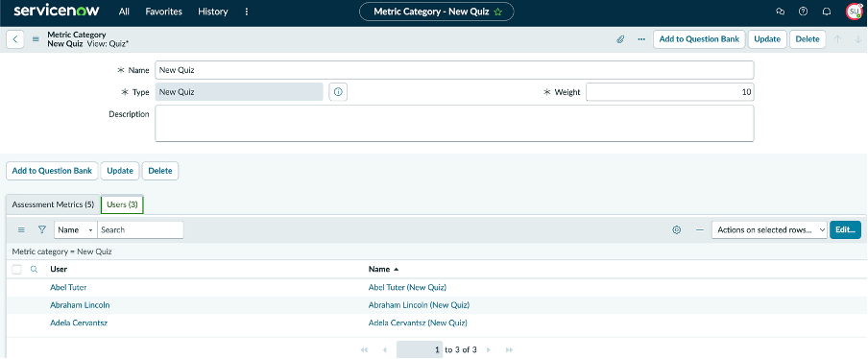868x359 pixels.
Task: Click the attachments paperclip icon
Action: click(621, 39)
